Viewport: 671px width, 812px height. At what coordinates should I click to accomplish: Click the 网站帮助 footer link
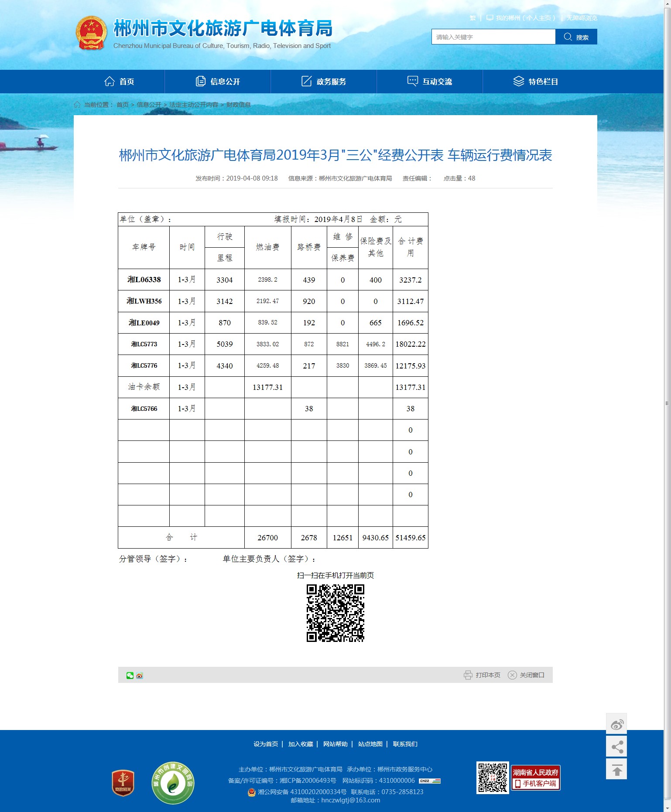335,744
